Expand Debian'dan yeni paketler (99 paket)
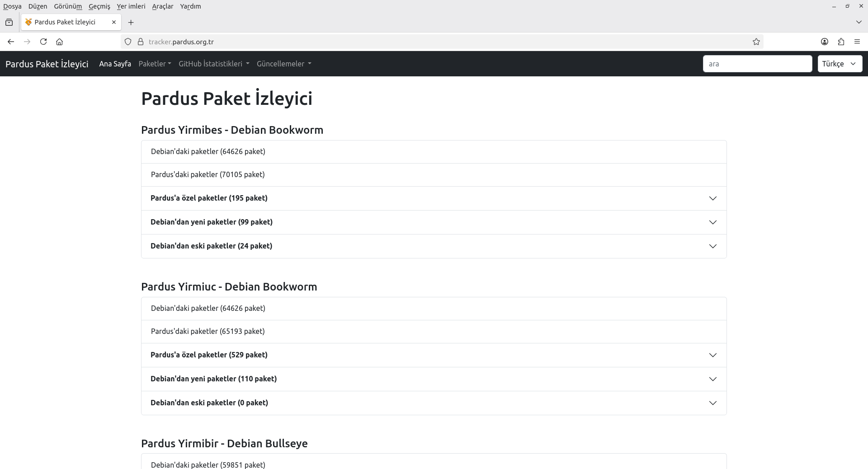The image size is (868, 469). point(434,222)
